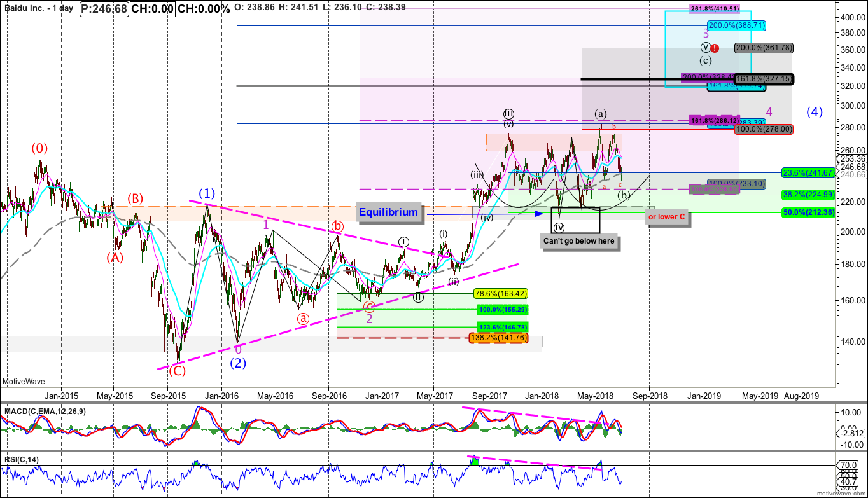Select the red (0) wave label
The height and width of the screenshot is (498, 868).
pyautogui.click(x=39, y=149)
